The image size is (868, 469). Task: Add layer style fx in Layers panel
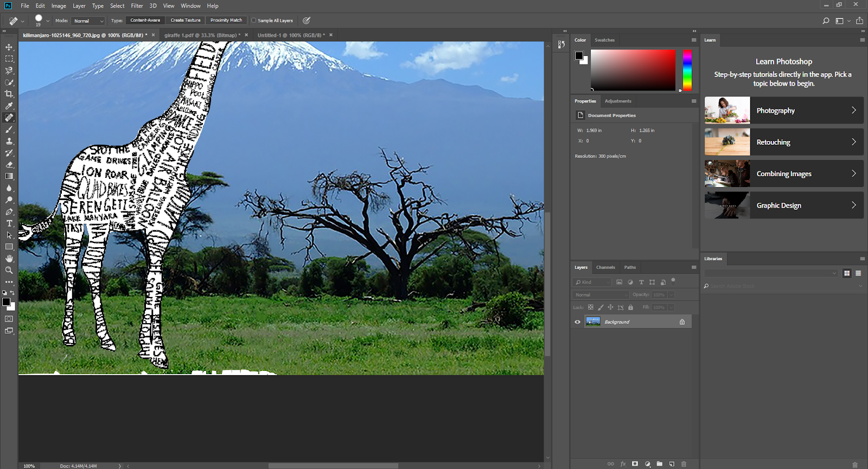[623, 464]
